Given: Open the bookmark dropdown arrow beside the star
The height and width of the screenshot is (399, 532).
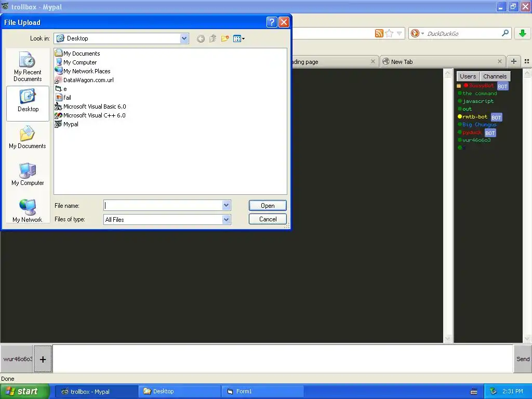Looking at the screenshot, I should coord(400,33).
